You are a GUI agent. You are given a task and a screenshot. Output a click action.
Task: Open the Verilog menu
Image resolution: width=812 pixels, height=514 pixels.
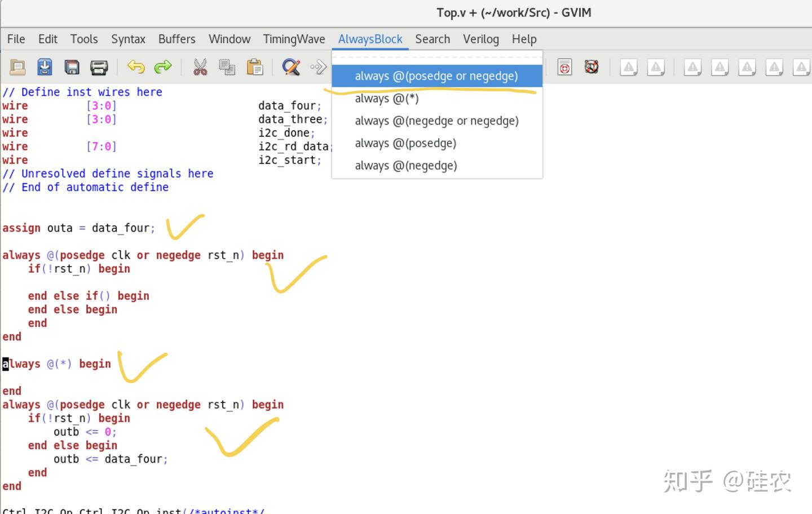click(480, 39)
